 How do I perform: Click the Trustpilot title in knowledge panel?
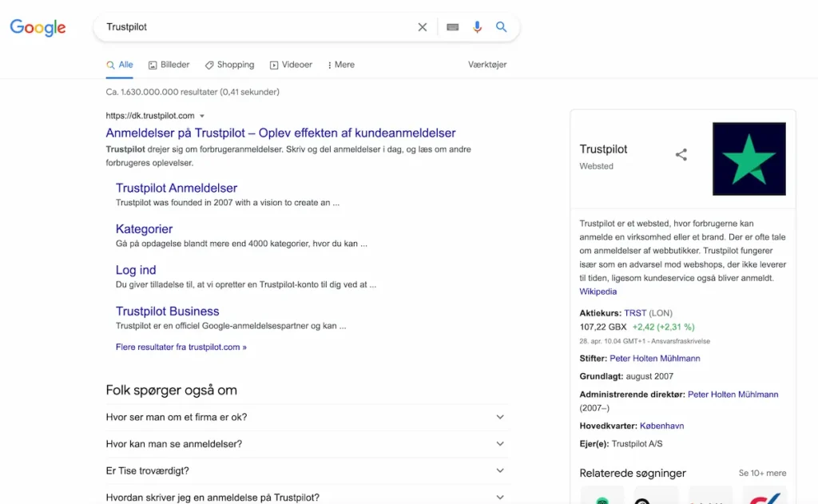click(x=603, y=149)
